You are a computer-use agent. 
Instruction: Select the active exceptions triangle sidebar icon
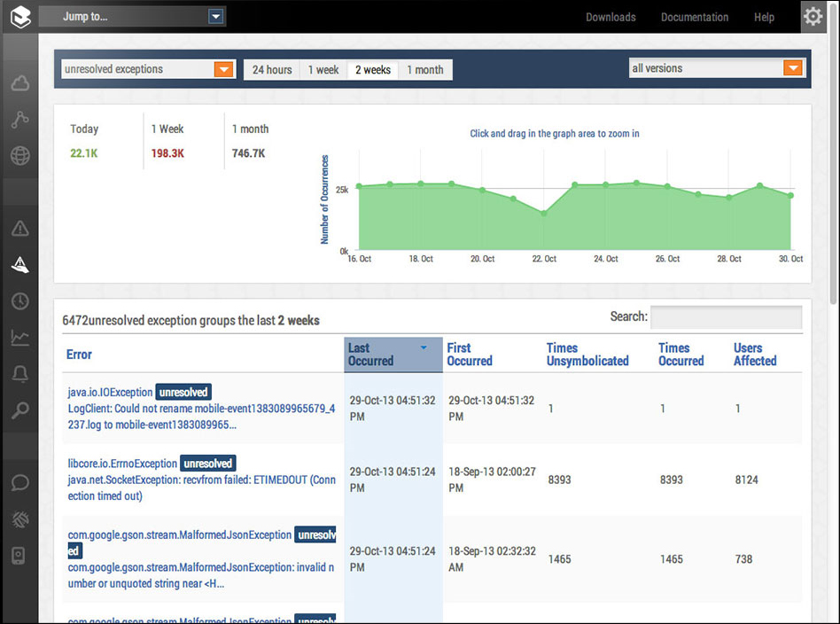(x=20, y=264)
